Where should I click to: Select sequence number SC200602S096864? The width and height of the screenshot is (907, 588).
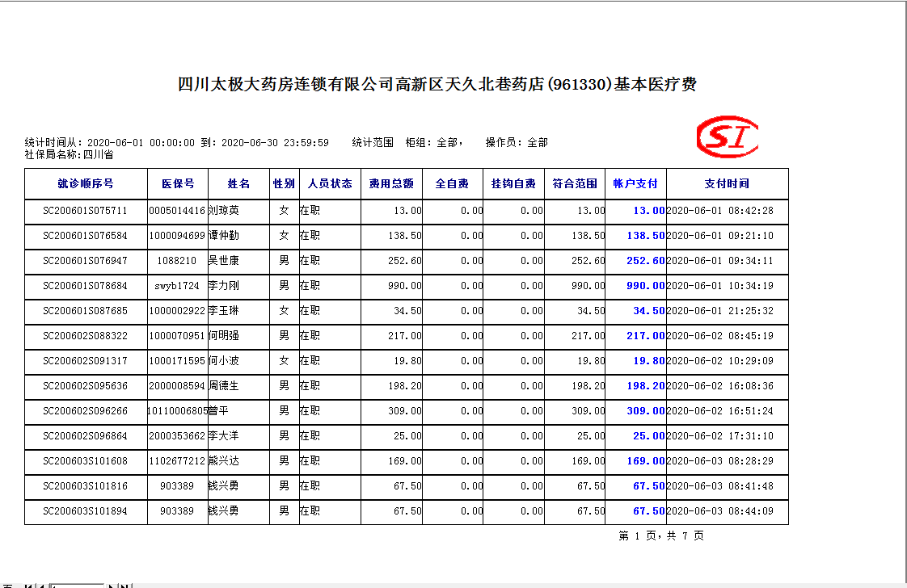(x=85, y=436)
